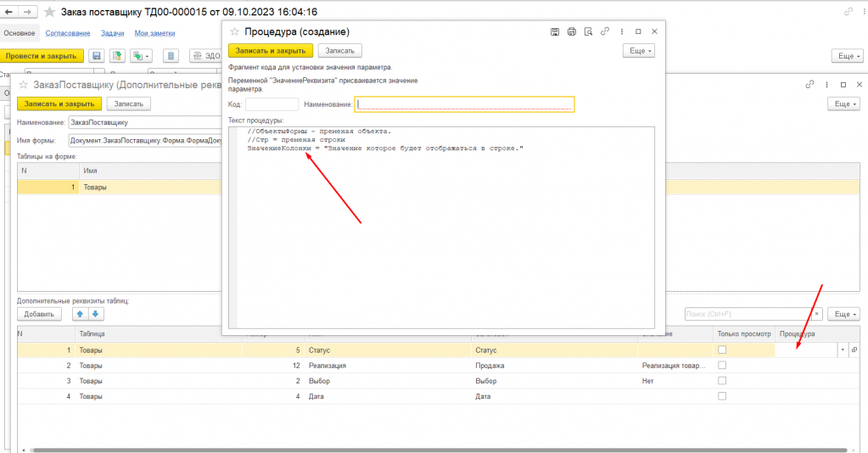Screen dimensions: 868x453
Task: Open three-dot menu in ЗаказПоставщику window
Action: coord(826,85)
